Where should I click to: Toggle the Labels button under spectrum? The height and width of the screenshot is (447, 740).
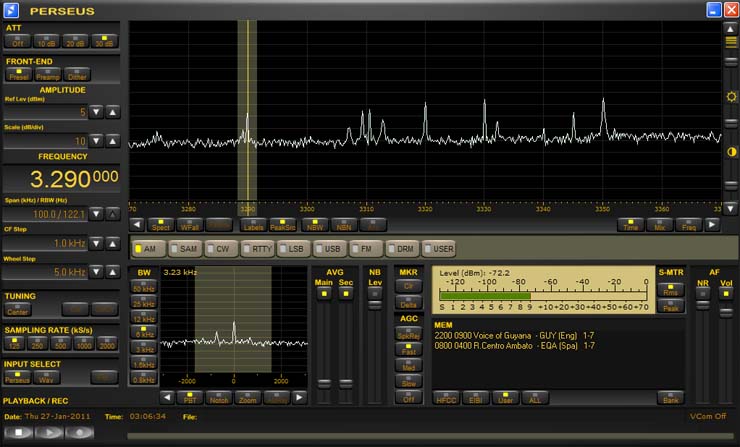click(x=253, y=225)
